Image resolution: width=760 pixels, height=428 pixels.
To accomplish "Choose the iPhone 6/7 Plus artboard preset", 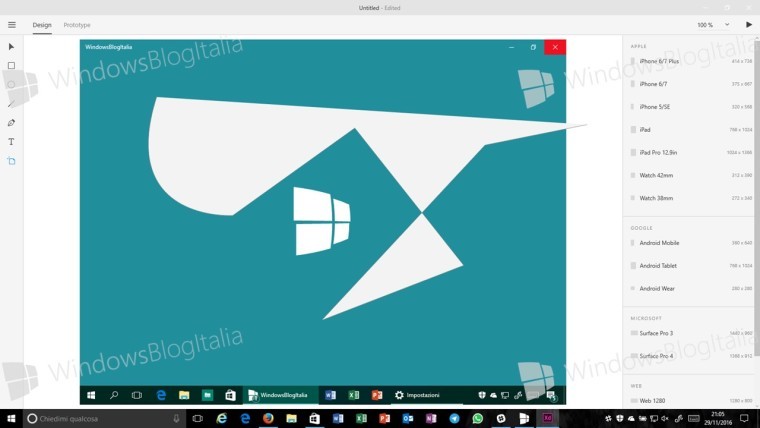I will (691, 61).
